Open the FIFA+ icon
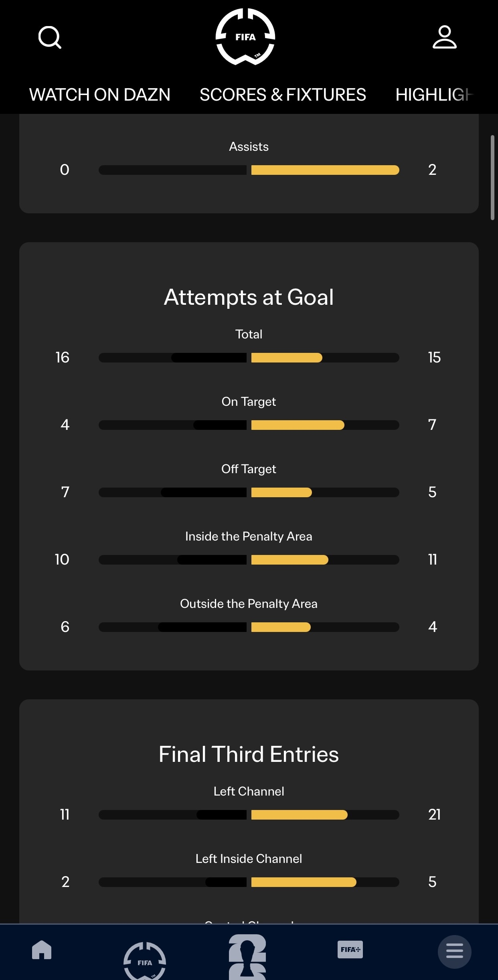The image size is (498, 980). coord(350,950)
